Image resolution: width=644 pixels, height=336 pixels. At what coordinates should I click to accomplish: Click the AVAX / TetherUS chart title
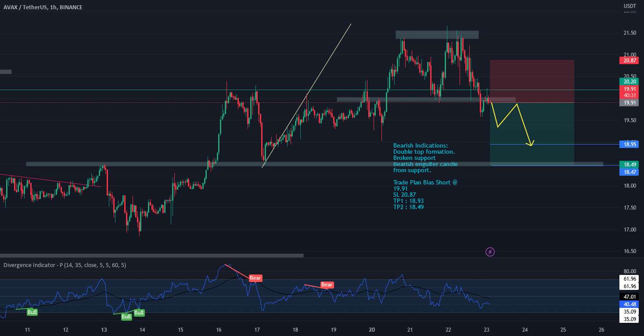tap(43, 7)
